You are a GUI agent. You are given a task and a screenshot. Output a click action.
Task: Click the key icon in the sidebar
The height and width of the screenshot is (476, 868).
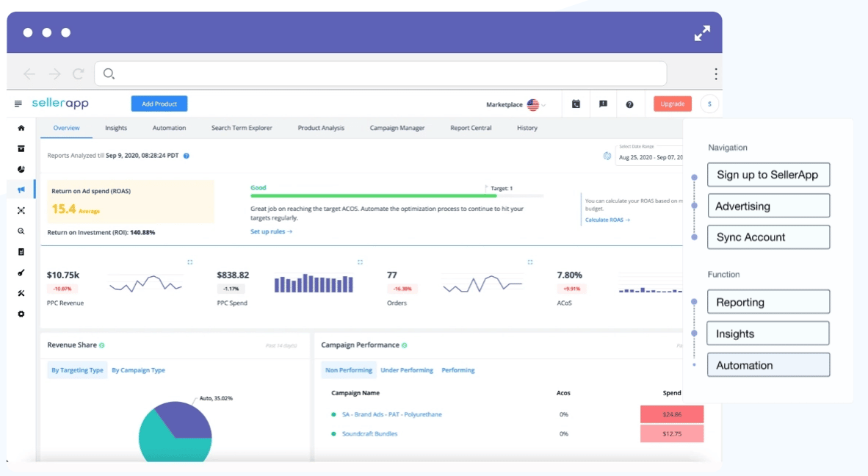[x=21, y=273]
